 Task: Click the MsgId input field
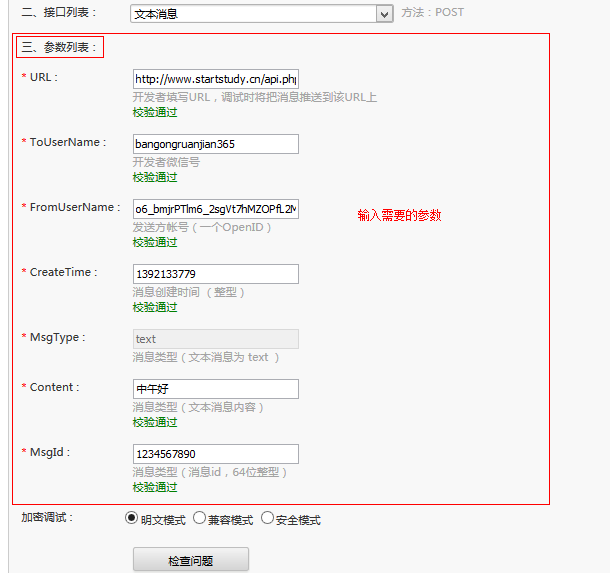[x=216, y=454]
